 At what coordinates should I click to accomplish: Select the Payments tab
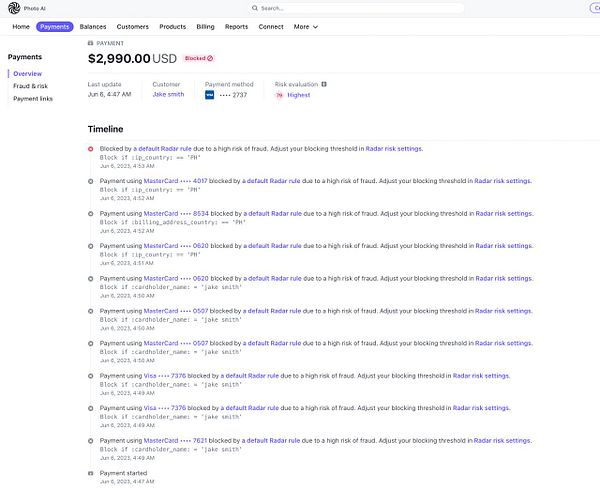coord(55,27)
